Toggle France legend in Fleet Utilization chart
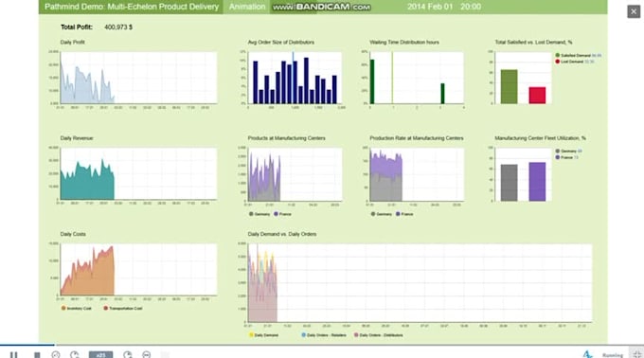Image resolution: width=644 pixels, height=358 pixels. click(x=567, y=157)
